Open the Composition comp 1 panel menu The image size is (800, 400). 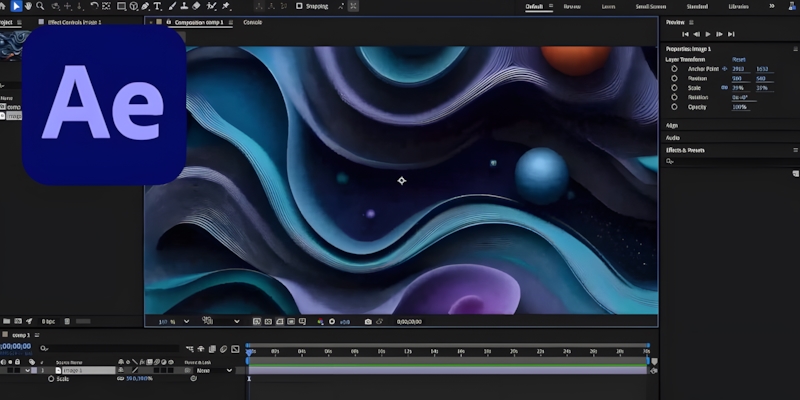[x=231, y=22]
